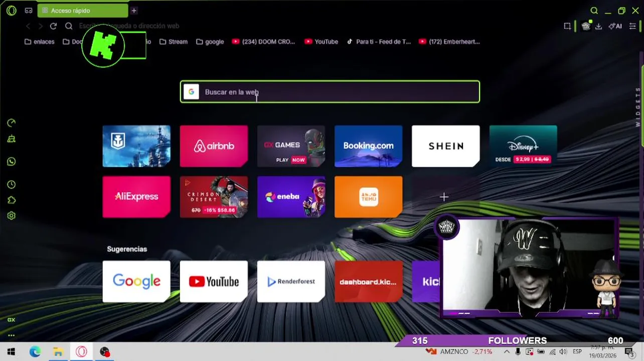
Task: Go forward with the forward arrow
Action: coord(41,26)
